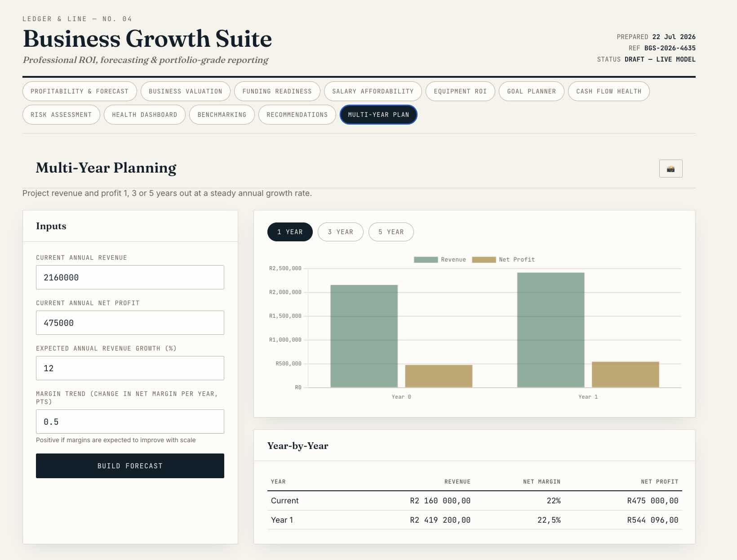Toggle the Net Profit legend color swatch
The width and height of the screenshot is (737, 560).
coord(484,260)
